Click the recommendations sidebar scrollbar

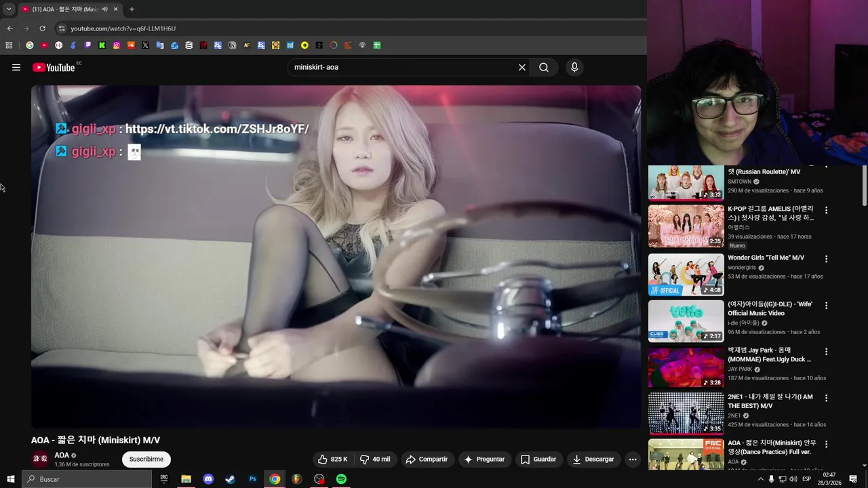tap(865, 186)
